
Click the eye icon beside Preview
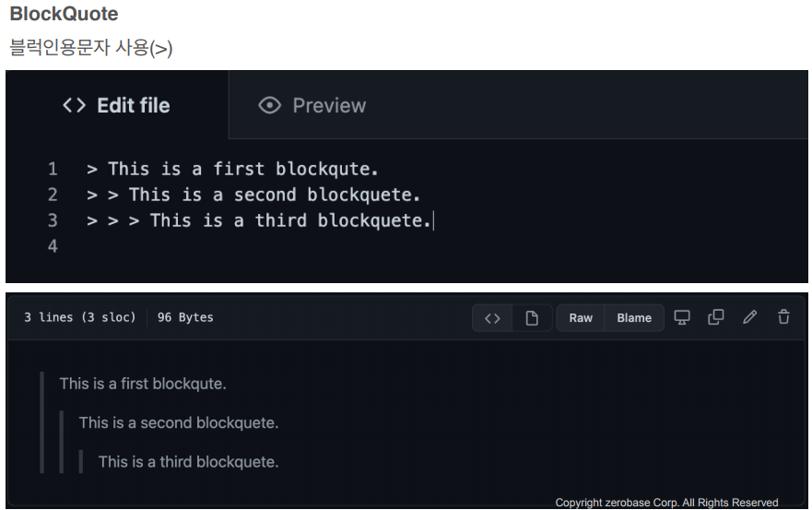coord(269,105)
